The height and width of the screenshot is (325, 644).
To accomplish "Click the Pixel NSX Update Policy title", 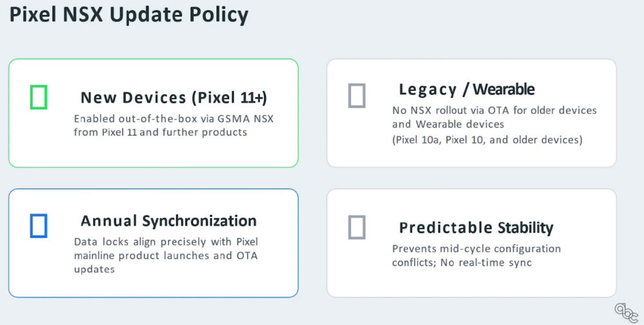I will click(x=129, y=15).
